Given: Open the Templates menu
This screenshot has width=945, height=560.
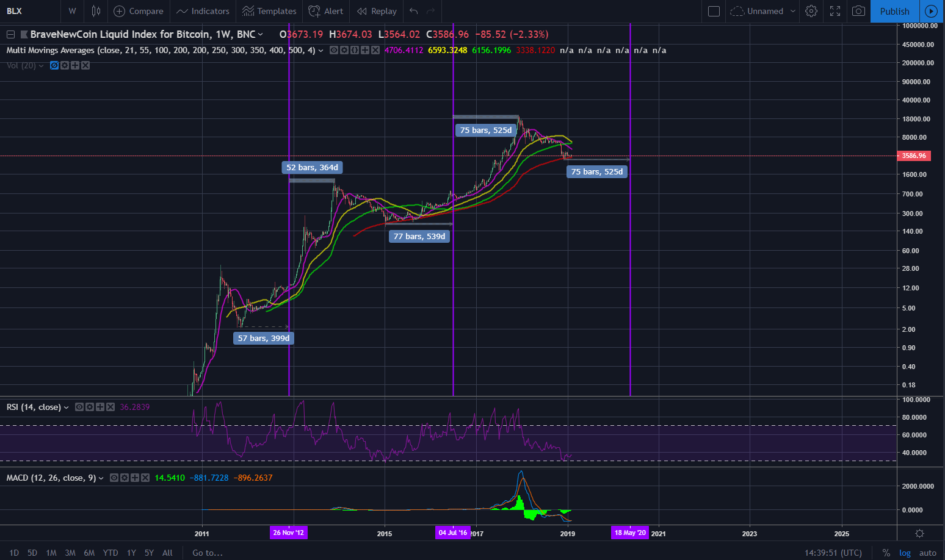Looking at the screenshot, I should (x=269, y=11).
